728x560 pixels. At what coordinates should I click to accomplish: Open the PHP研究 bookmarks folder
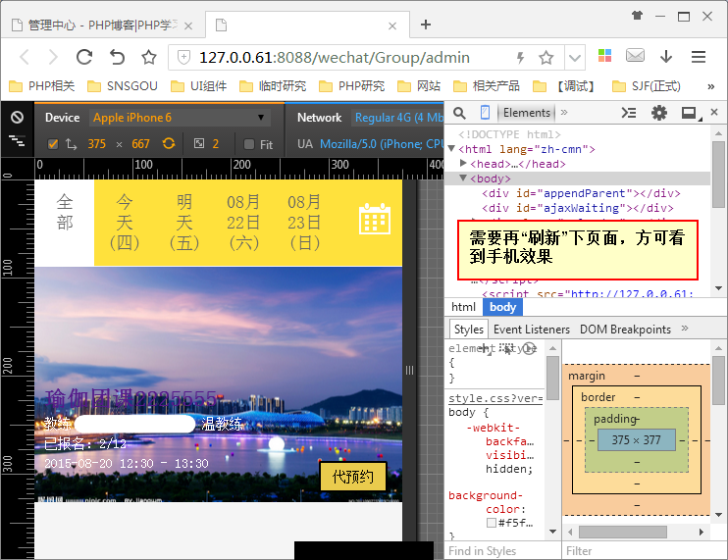[x=352, y=86]
